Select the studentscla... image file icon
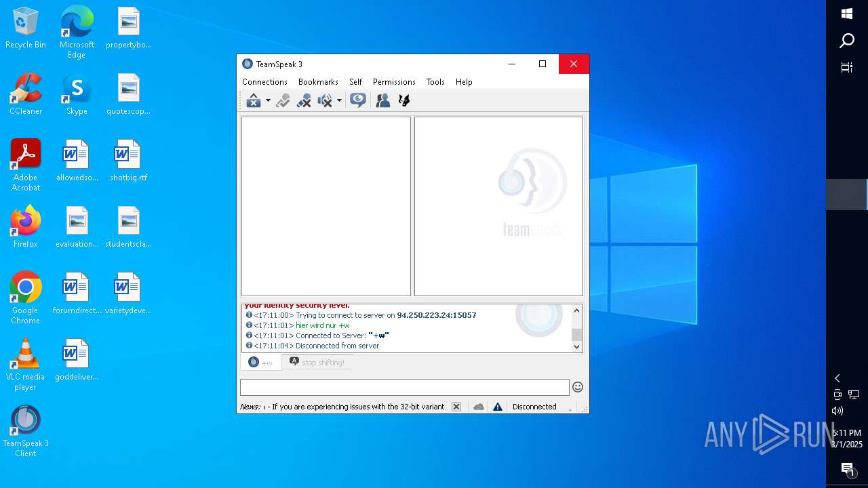 [128, 227]
